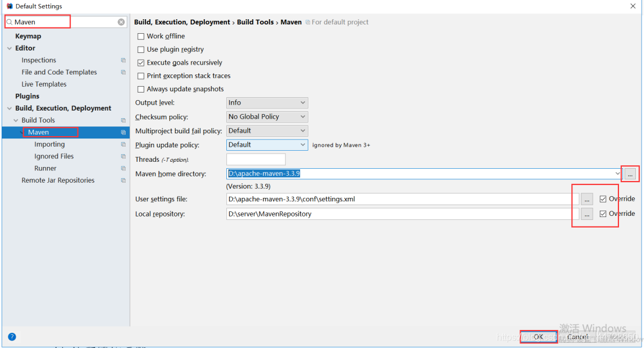This screenshot has height=348, width=644.
Task: Click the IntelliJ icon in the Default Settings title bar
Action: click(x=9, y=6)
